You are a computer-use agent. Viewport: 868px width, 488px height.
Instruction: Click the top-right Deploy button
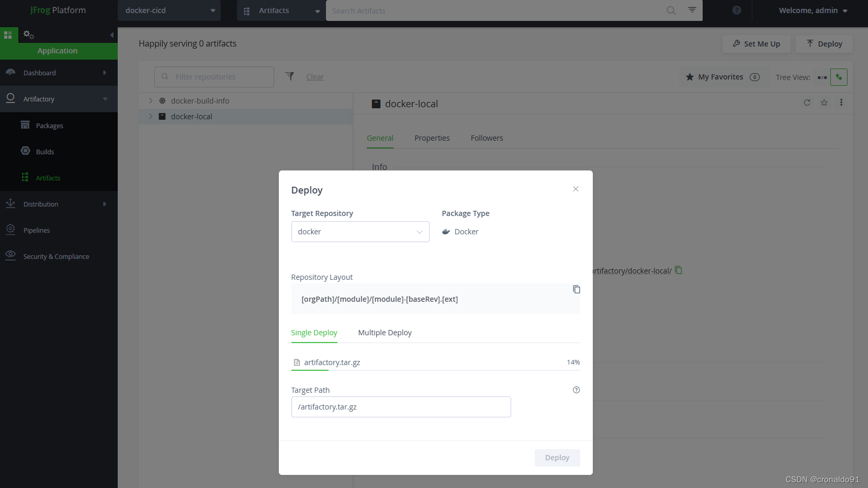click(x=824, y=44)
